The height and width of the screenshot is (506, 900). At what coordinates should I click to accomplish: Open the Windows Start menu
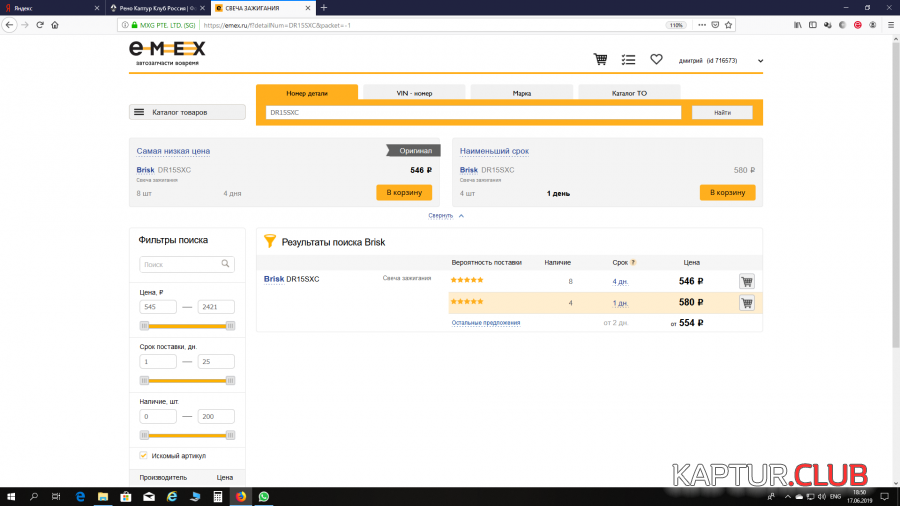point(10,496)
